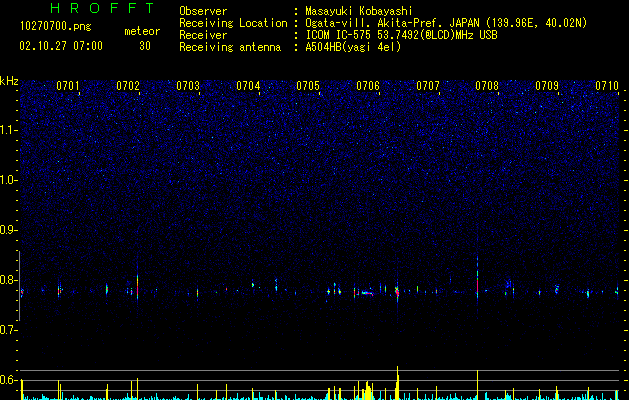Click the kHz axis unit label

[9, 81]
